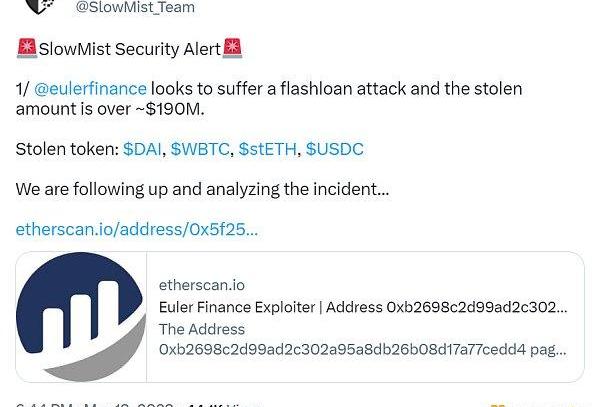Click the card description starting with The Address
This screenshot has width=600, height=407.
coord(202,329)
